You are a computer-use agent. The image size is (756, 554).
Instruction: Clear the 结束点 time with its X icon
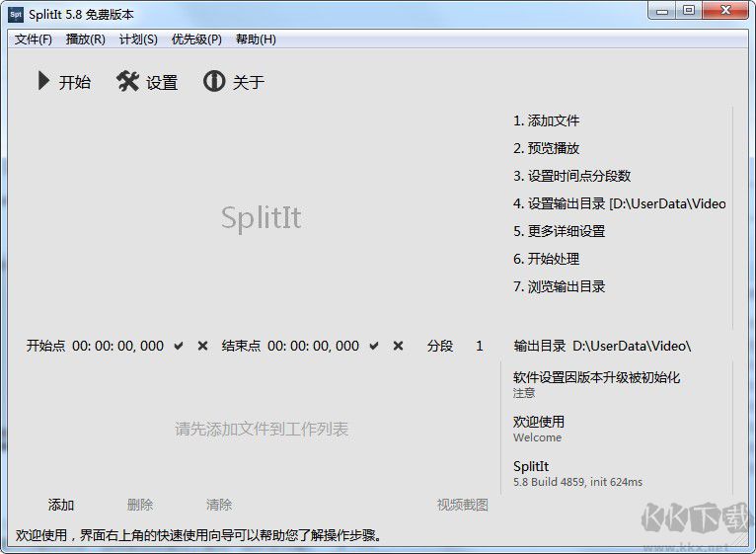[x=399, y=346]
